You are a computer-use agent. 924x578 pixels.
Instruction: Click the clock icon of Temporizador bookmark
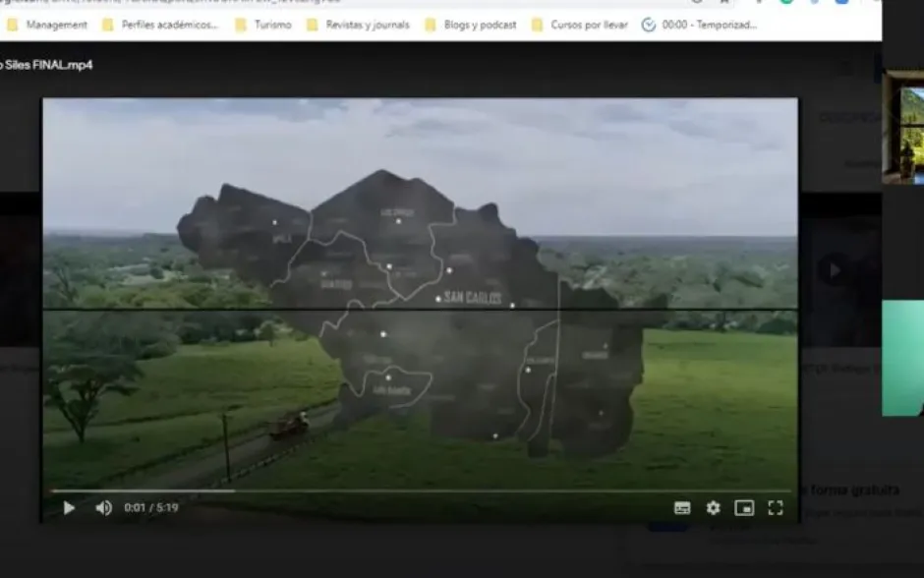[649, 25]
